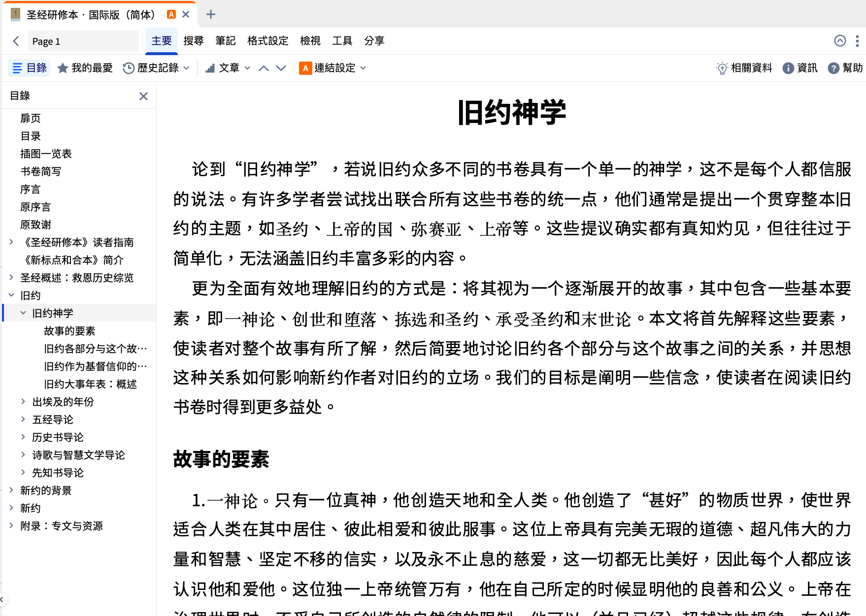The height and width of the screenshot is (616, 866).
Task: Expand 出埃及的年份 node
Action: (23, 401)
